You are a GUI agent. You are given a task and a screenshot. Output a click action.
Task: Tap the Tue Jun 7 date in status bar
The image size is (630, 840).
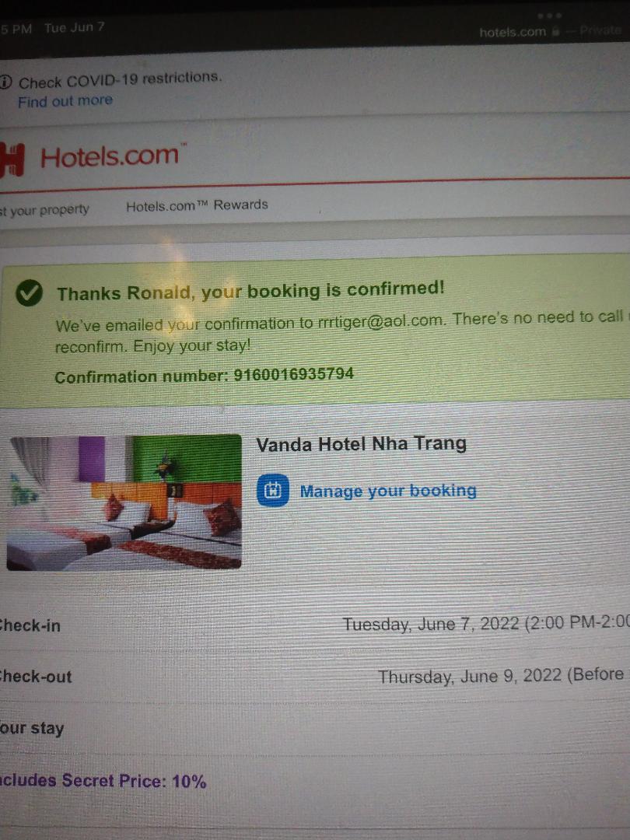coord(74,28)
